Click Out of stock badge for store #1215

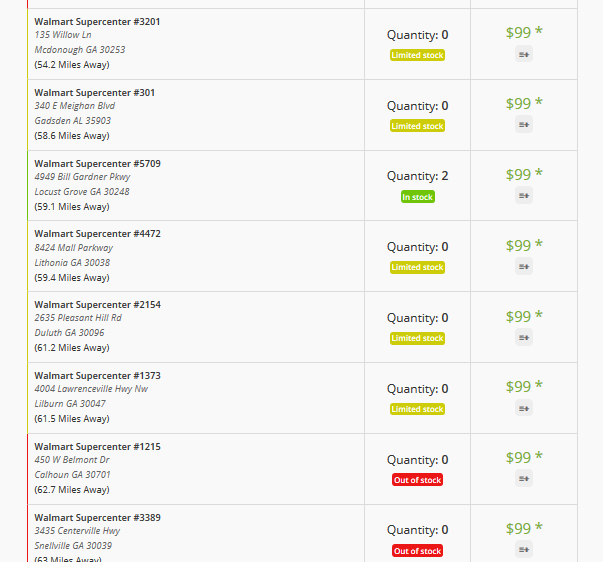coord(417,480)
